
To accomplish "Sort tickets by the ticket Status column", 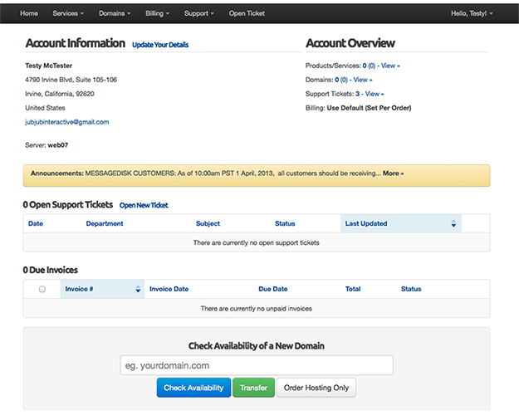I will tap(285, 223).
